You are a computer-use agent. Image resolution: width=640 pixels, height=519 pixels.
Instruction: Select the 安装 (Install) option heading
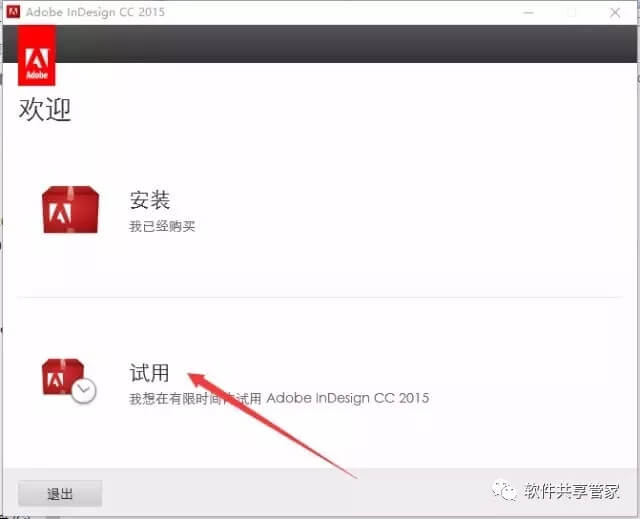[x=150, y=200]
